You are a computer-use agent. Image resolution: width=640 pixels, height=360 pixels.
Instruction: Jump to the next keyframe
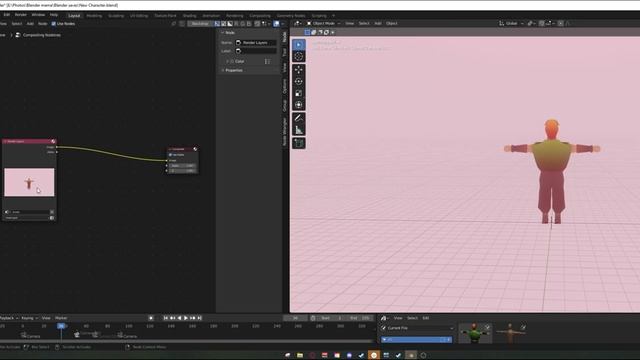coord(193,318)
